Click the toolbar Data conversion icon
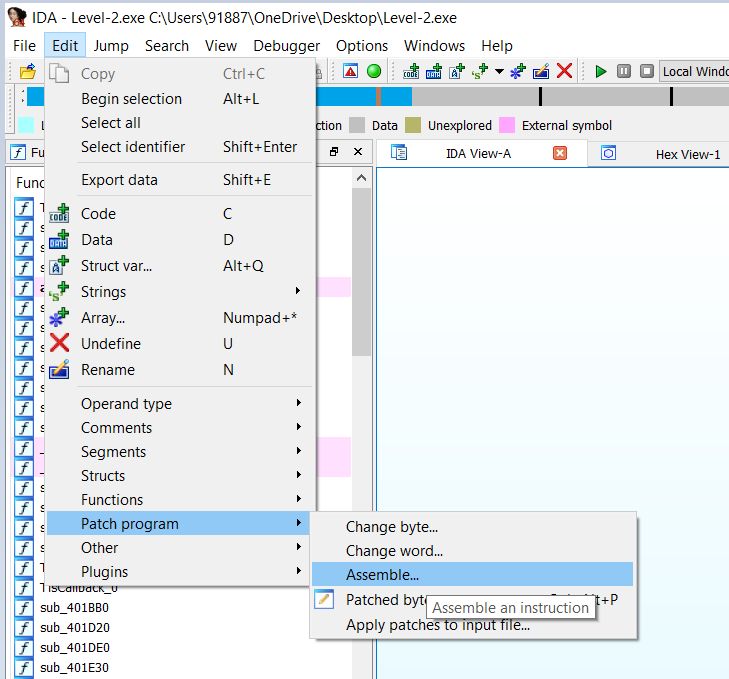 [x=434, y=71]
